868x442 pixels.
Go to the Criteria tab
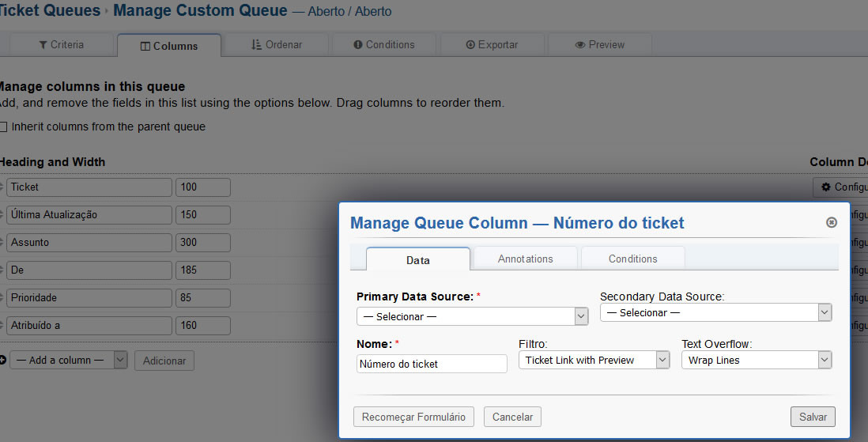point(61,45)
